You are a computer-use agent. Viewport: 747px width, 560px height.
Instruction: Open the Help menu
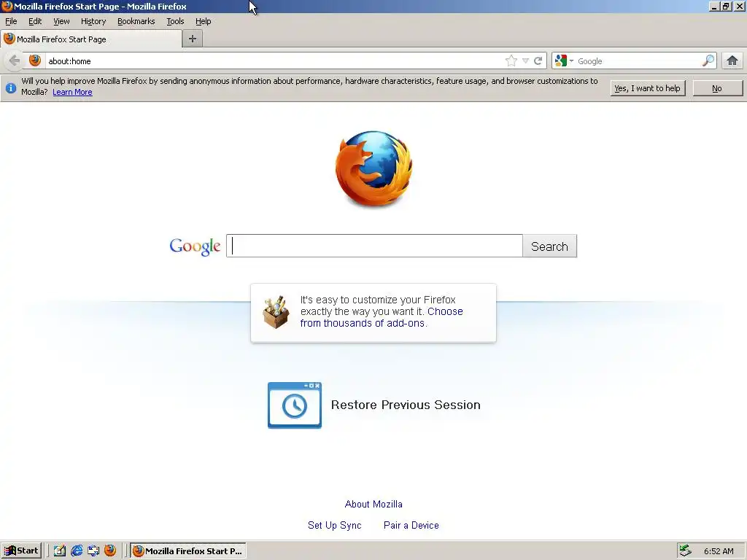[203, 21]
